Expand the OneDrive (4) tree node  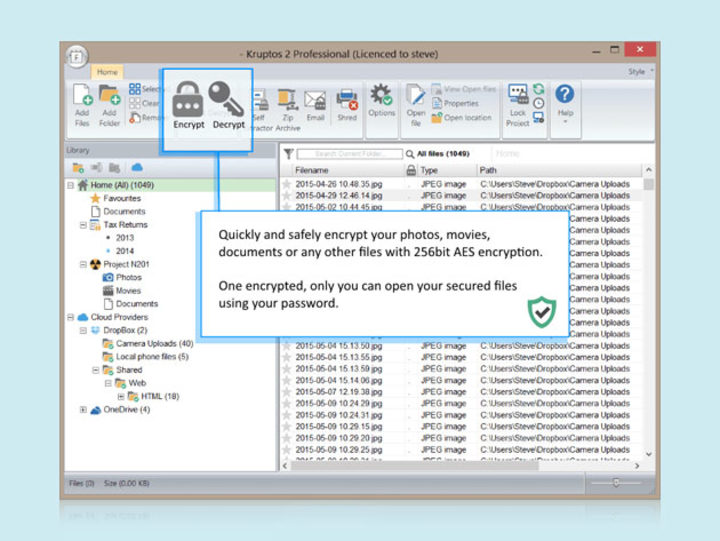click(83, 409)
